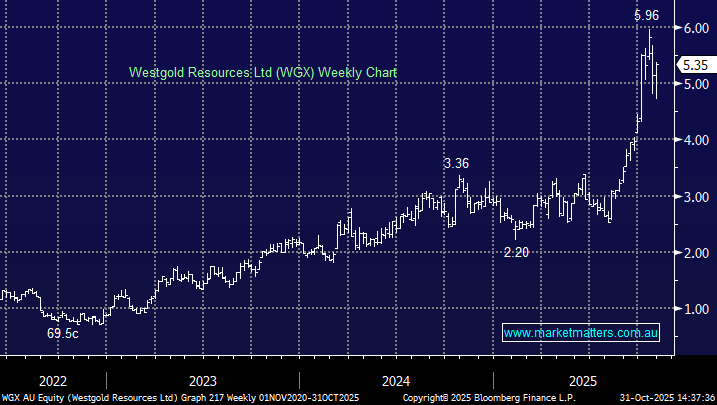Click the 2.20 low annotation

pyautogui.click(x=515, y=253)
